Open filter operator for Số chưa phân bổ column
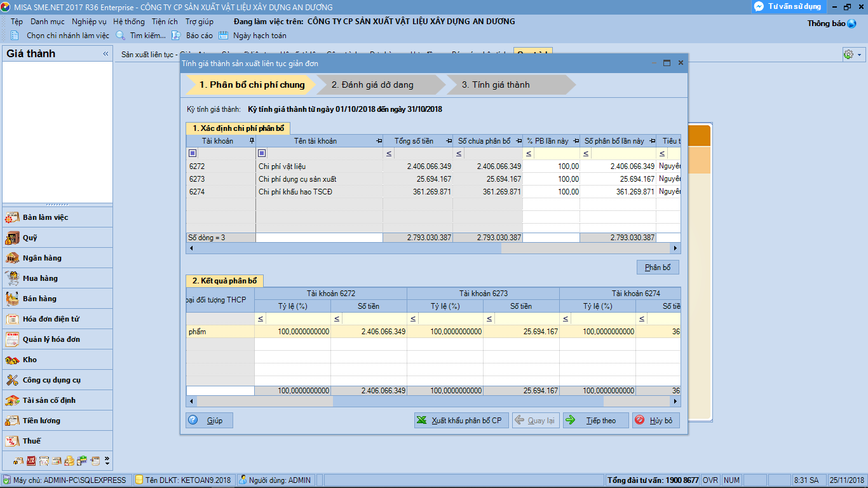The image size is (868, 488). tap(459, 154)
